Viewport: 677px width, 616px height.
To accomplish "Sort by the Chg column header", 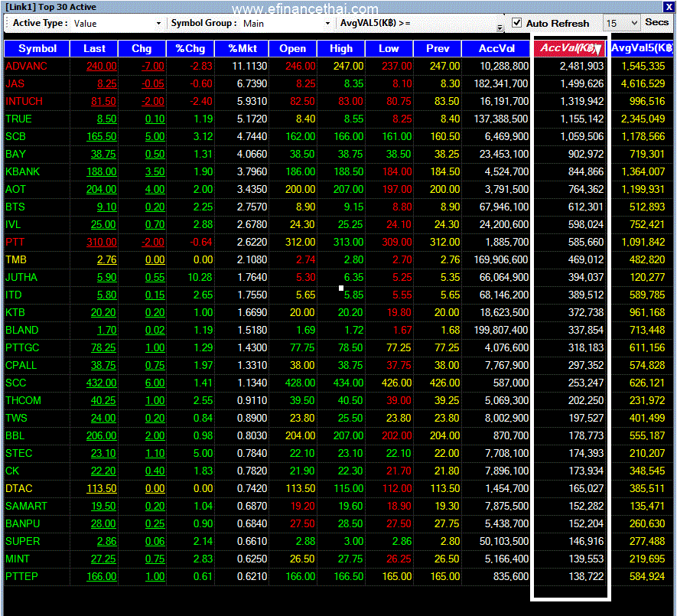I will click(142, 48).
